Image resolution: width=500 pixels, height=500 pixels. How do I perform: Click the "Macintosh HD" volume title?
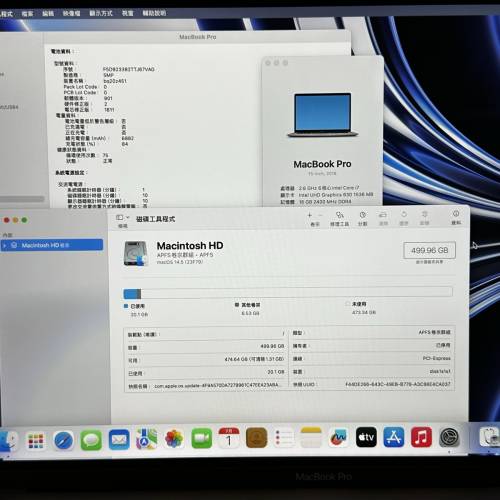tap(190, 246)
